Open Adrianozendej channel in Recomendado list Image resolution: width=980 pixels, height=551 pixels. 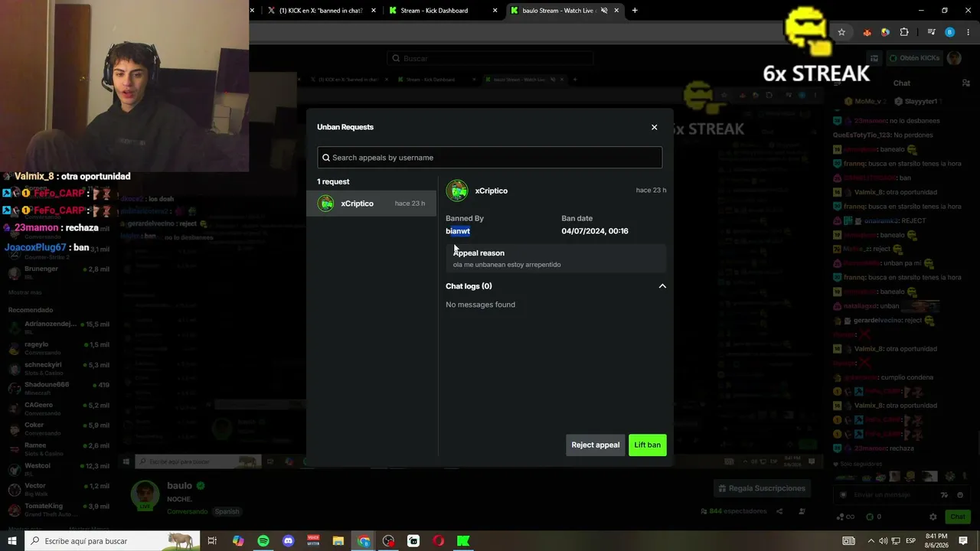tap(59, 327)
